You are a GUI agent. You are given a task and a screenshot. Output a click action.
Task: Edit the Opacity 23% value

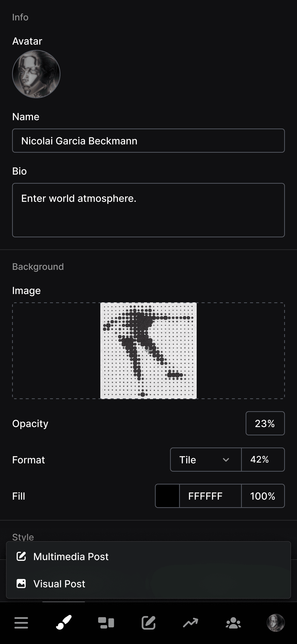[265, 423]
